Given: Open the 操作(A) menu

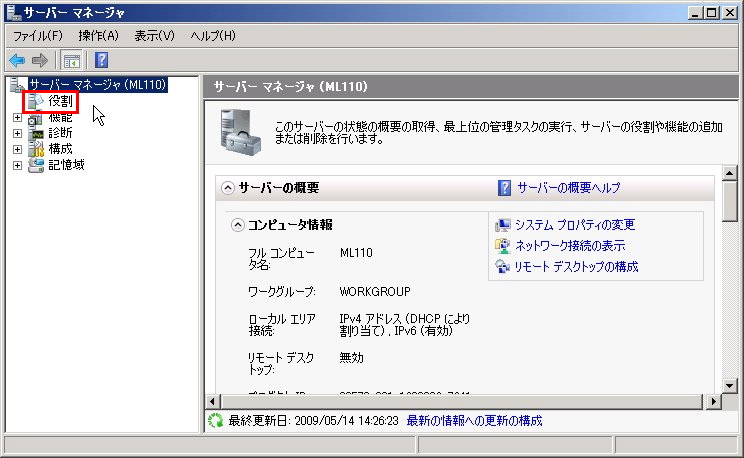Looking at the screenshot, I should click(98, 35).
